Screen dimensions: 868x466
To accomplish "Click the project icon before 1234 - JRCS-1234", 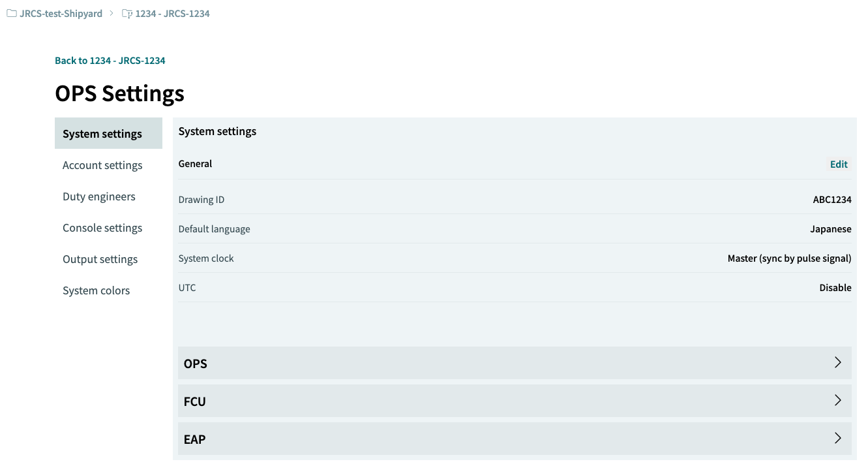I will click(x=127, y=13).
